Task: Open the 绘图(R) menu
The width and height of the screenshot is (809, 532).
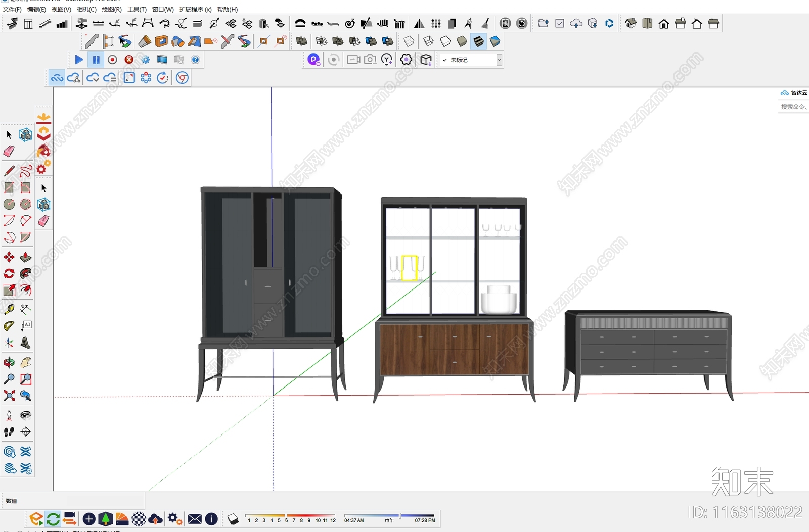Action: pos(112,9)
